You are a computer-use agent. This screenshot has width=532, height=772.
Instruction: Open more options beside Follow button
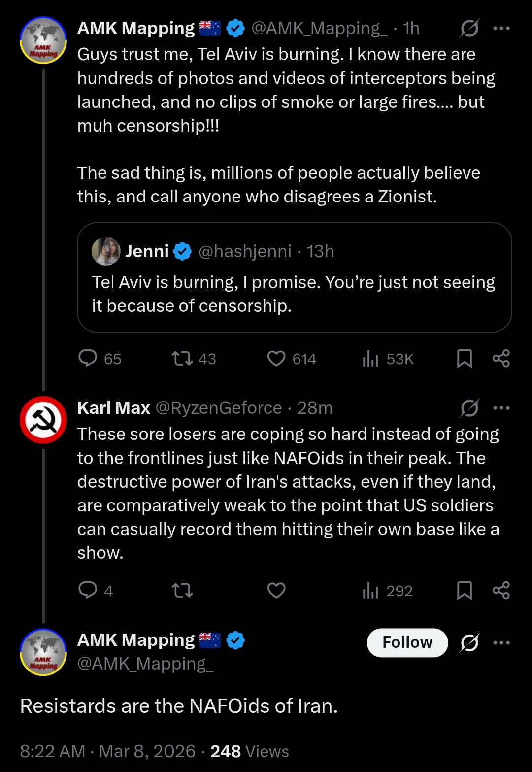[x=501, y=642]
